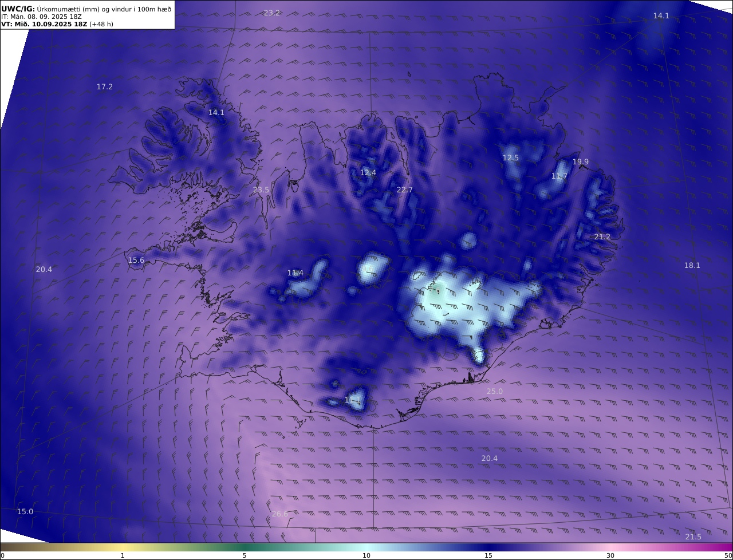The image size is (733, 560).
Task: Click the 11.7 value on the map
Action: coord(559,176)
